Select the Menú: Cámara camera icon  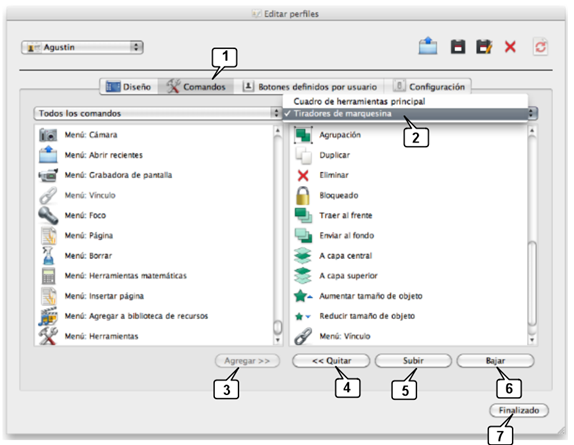(x=48, y=135)
